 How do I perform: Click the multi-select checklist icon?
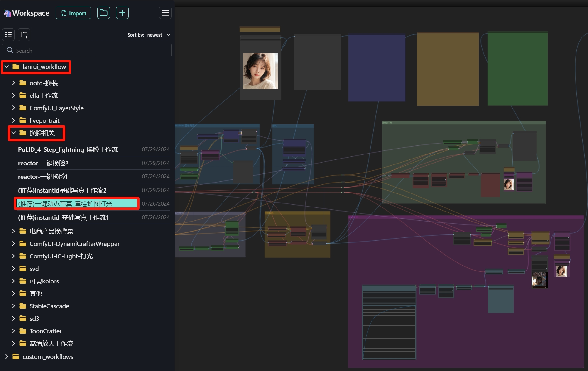click(8, 35)
